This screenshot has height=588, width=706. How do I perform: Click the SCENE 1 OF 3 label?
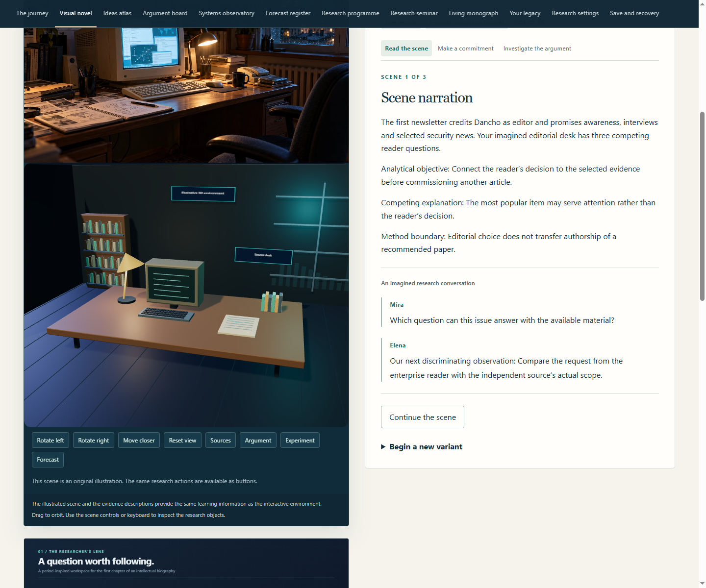tap(403, 77)
